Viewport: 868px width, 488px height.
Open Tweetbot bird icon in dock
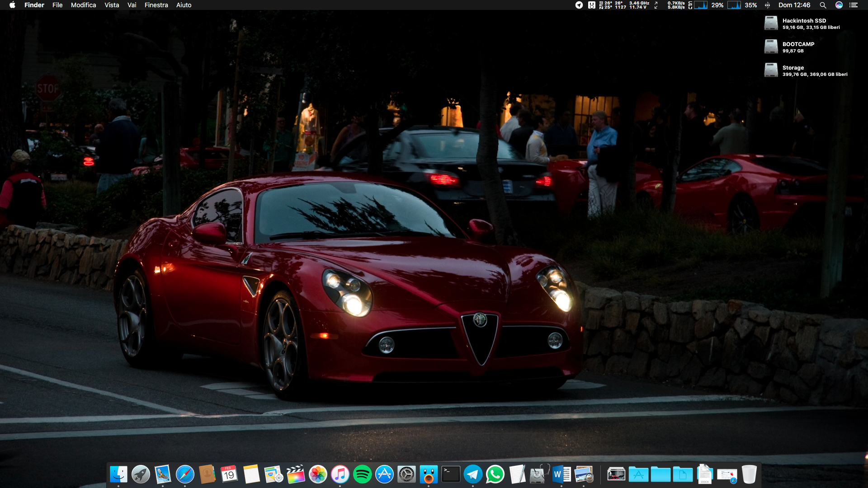pos(429,474)
